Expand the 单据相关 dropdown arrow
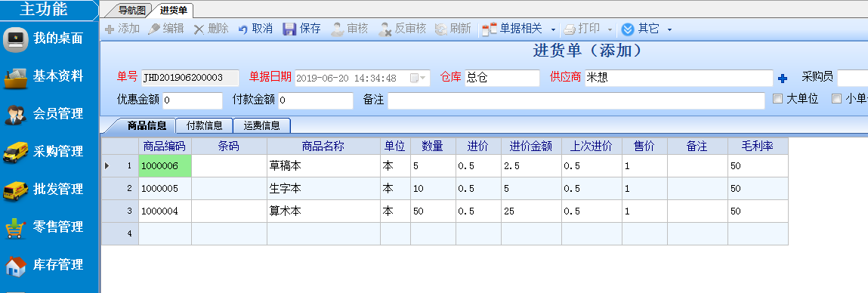The image size is (868, 293). pos(552,29)
